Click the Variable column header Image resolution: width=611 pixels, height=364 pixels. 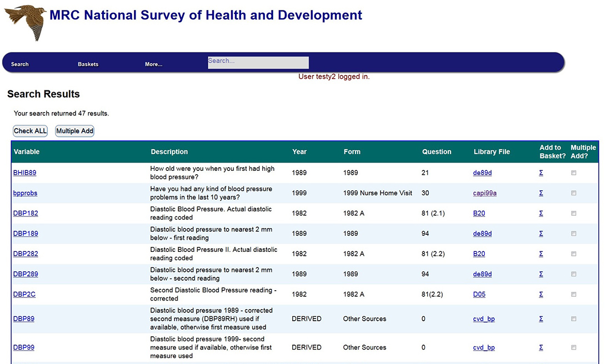(27, 152)
